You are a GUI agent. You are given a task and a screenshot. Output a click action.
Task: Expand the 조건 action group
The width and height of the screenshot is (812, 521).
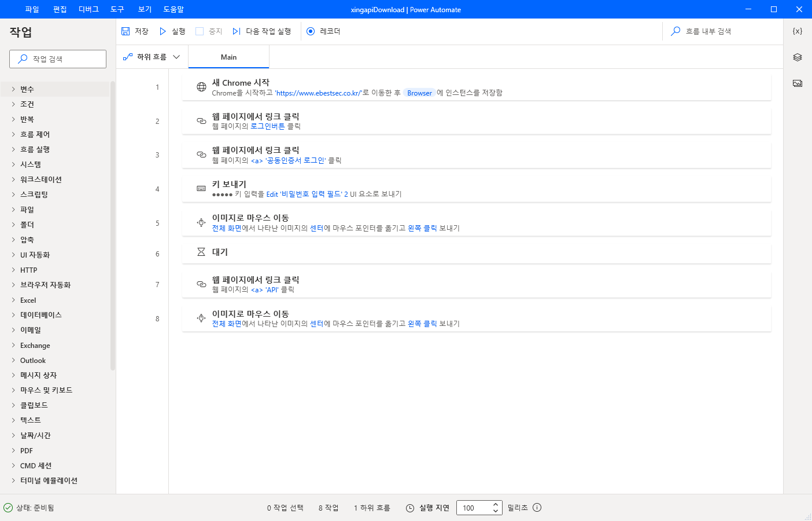click(13, 104)
